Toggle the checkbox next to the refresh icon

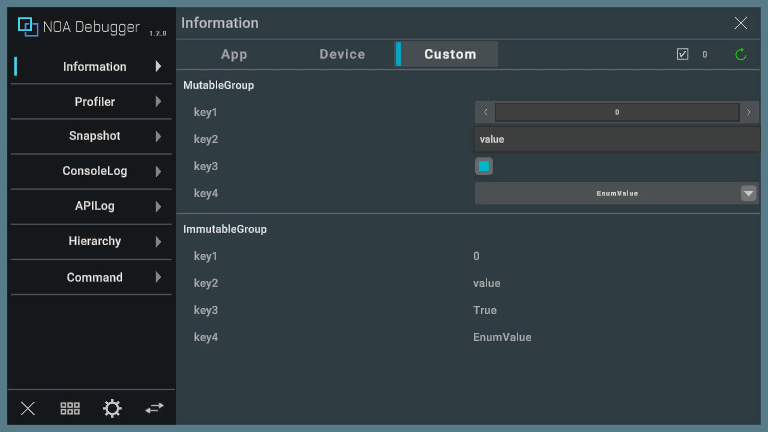pyautogui.click(x=683, y=55)
